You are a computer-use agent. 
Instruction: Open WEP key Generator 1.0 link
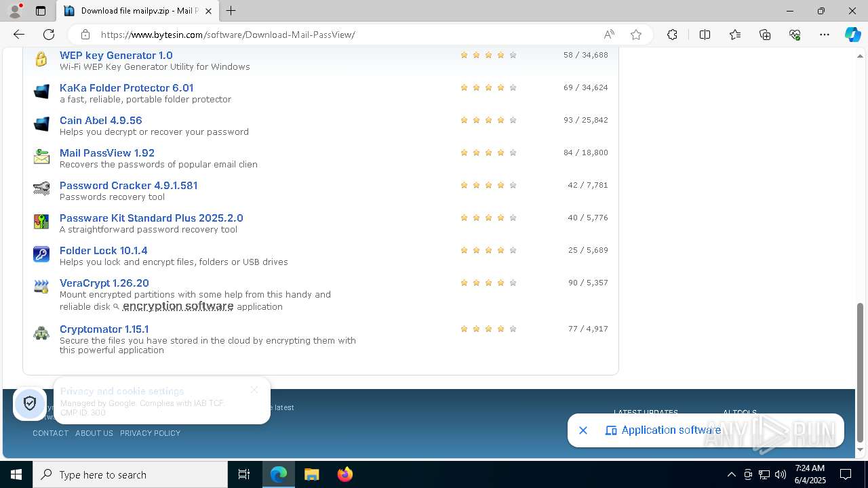116,56
